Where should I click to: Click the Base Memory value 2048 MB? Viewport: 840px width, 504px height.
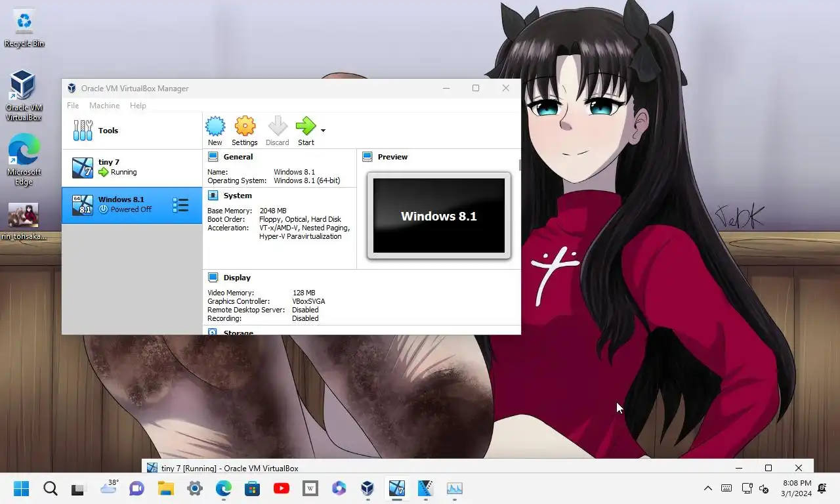point(272,211)
